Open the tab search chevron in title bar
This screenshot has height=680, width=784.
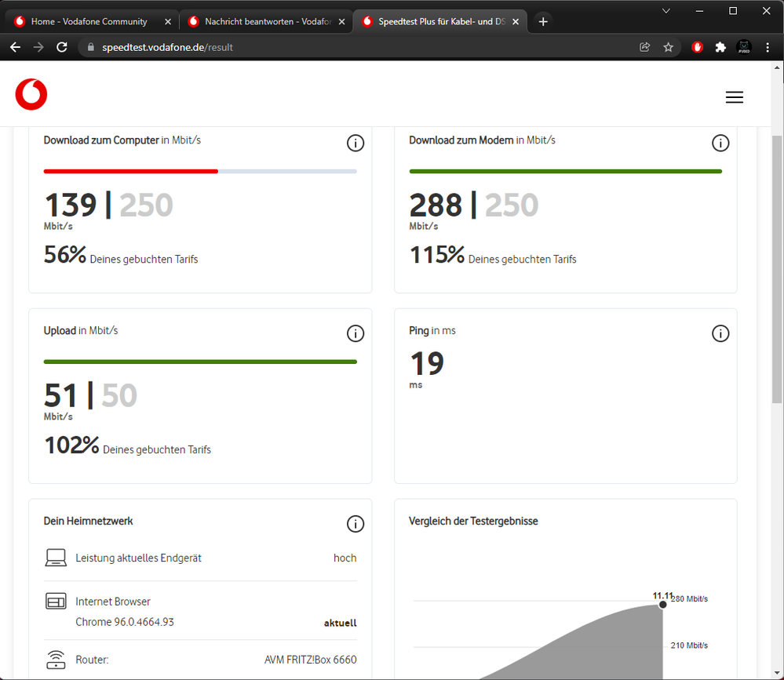tap(666, 10)
